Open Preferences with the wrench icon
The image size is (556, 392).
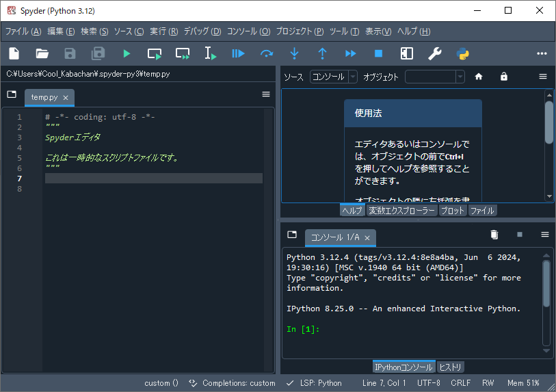click(x=434, y=53)
